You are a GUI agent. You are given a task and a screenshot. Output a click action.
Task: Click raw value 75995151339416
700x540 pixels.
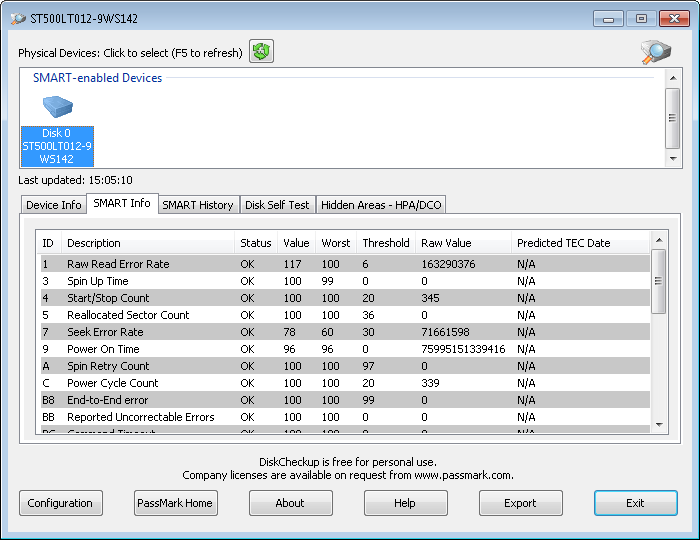pyautogui.click(x=463, y=349)
